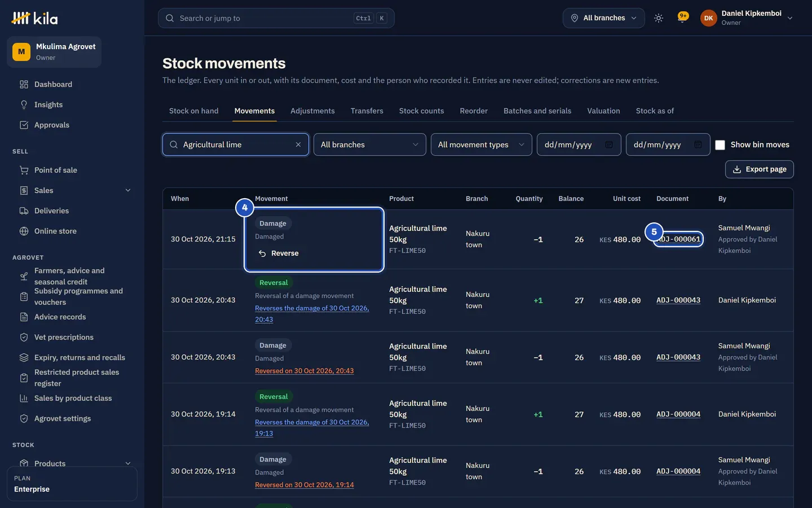
Task: Click the Sales by product class chart icon
Action: (x=24, y=398)
